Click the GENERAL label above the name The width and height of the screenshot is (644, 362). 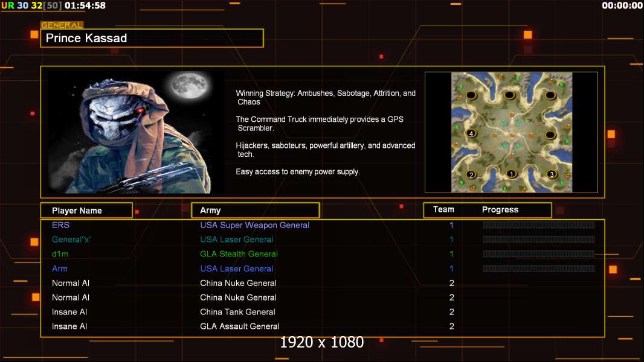click(x=62, y=25)
